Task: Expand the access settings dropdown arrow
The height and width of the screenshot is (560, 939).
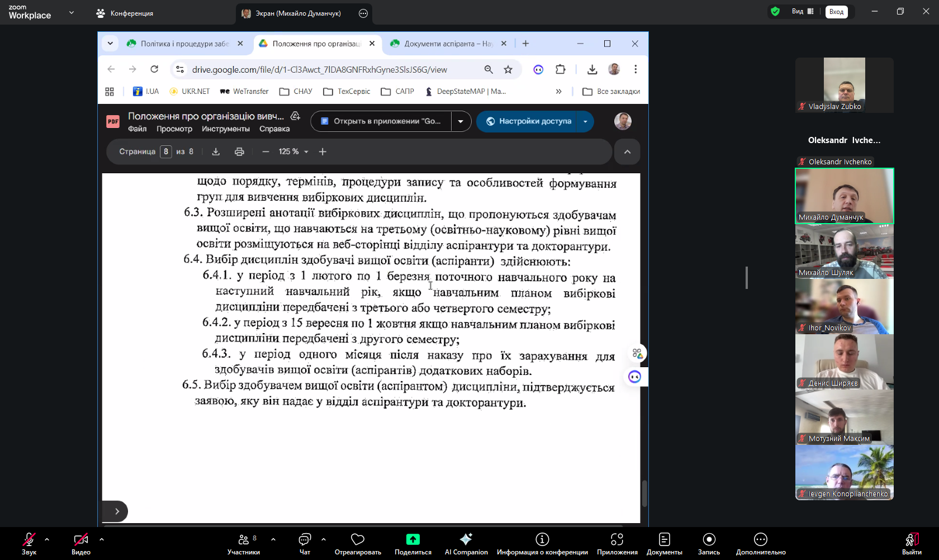Action: (585, 121)
